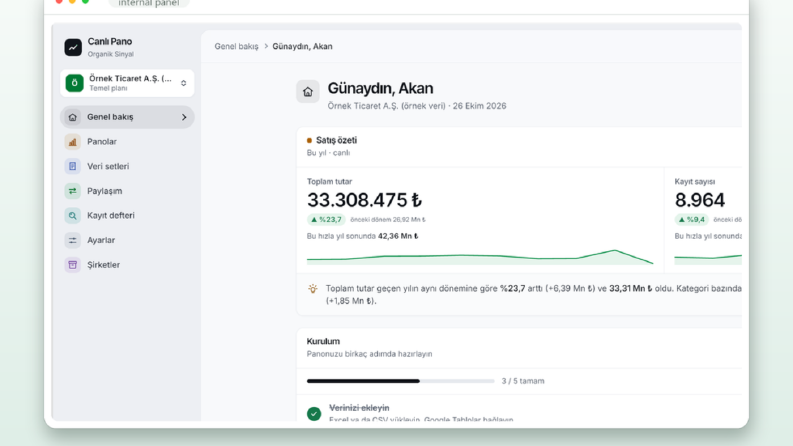Image resolution: width=793 pixels, height=446 pixels.
Task: Click the lightbulb insight icon
Action: (313, 289)
